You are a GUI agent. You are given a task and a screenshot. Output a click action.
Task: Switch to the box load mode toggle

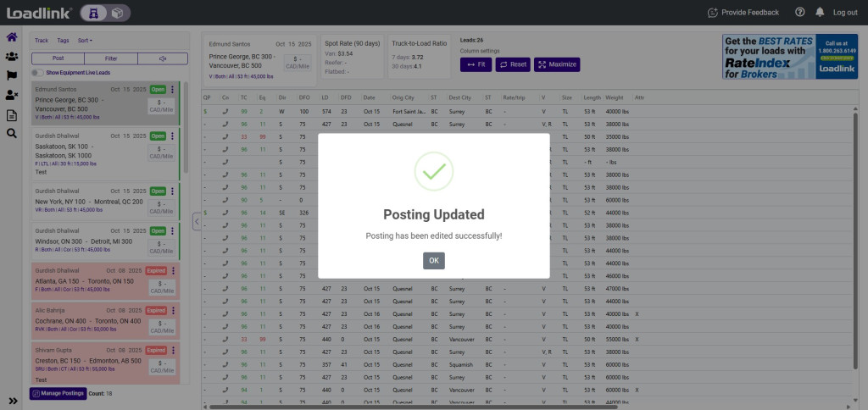[118, 13]
